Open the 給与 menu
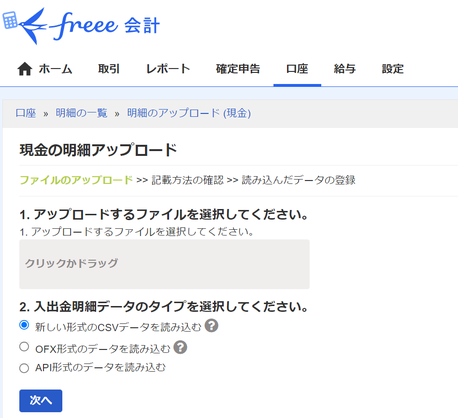Image resolution: width=458 pixels, height=418 pixels. click(345, 69)
